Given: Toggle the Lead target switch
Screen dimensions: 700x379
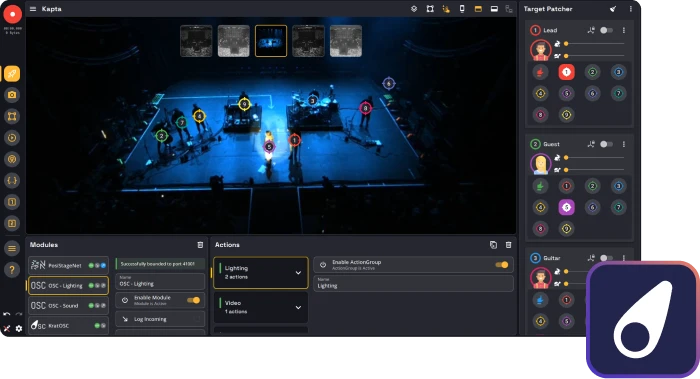Looking at the screenshot, I should click(606, 30).
